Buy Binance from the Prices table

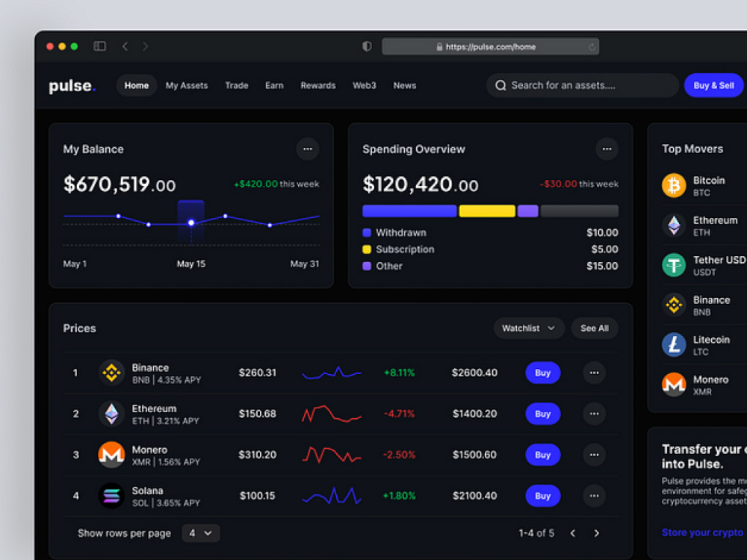pos(542,373)
